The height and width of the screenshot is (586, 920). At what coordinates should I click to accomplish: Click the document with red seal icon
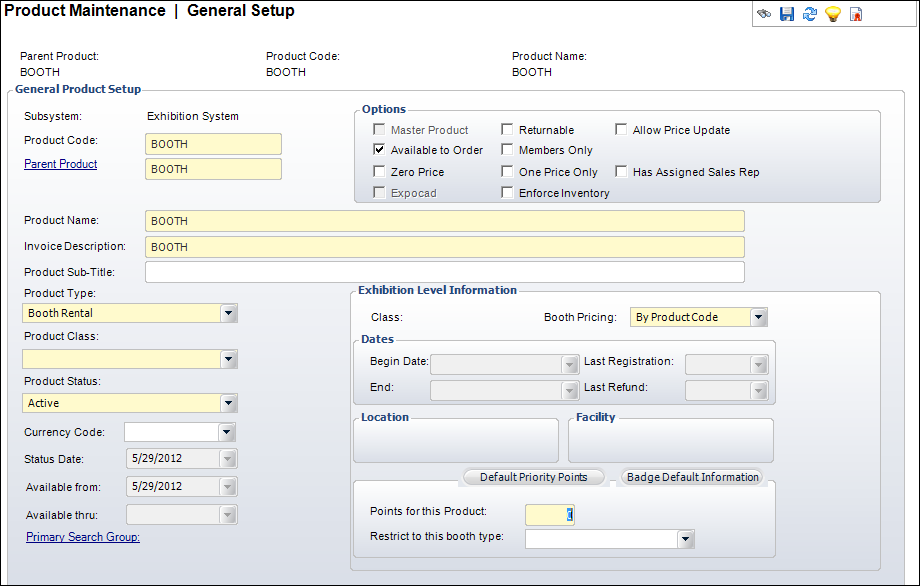point(856,14)
